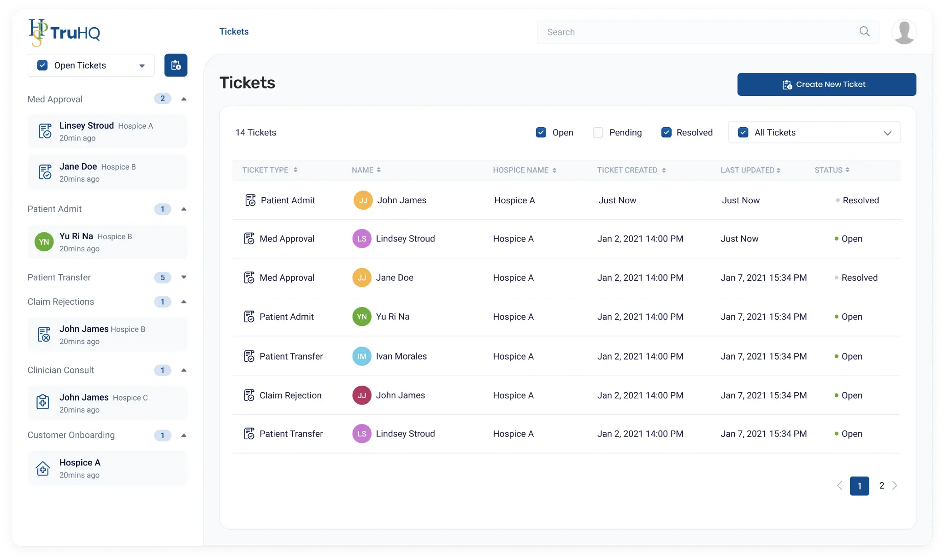
Task: Click the Clinician Consult icon for John James
Action: click(43, 402)
